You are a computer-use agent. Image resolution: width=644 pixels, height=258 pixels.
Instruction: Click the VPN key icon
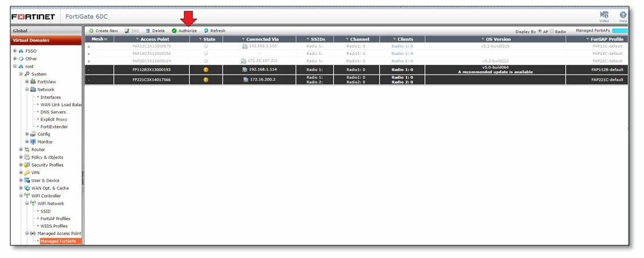tap(27, 173)
